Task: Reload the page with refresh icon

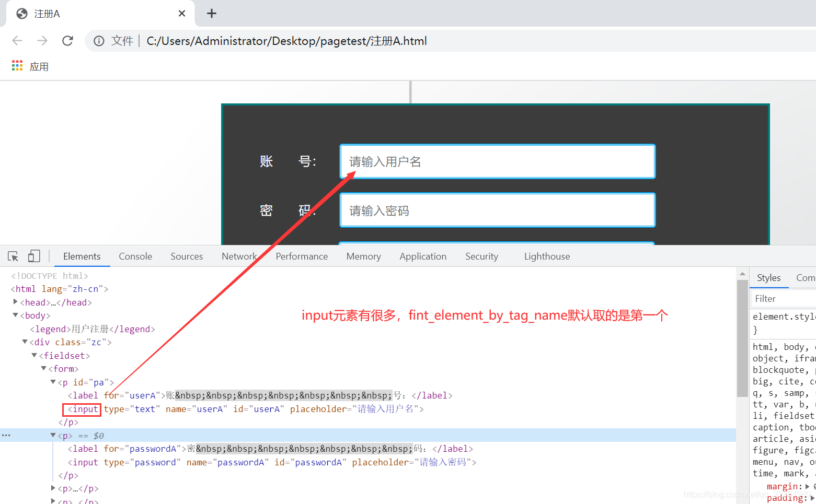Action: pyautogui.click(x=67, y=41)
